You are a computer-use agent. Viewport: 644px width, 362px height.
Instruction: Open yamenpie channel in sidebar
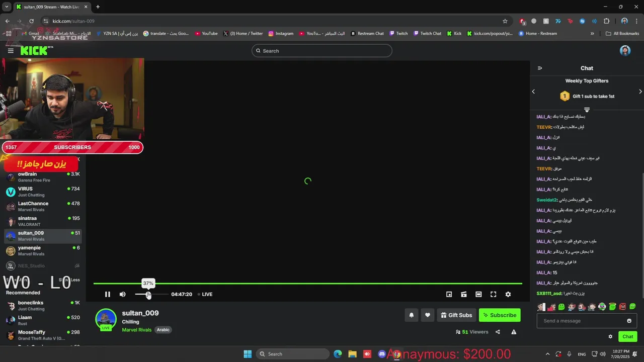point(43,250)
